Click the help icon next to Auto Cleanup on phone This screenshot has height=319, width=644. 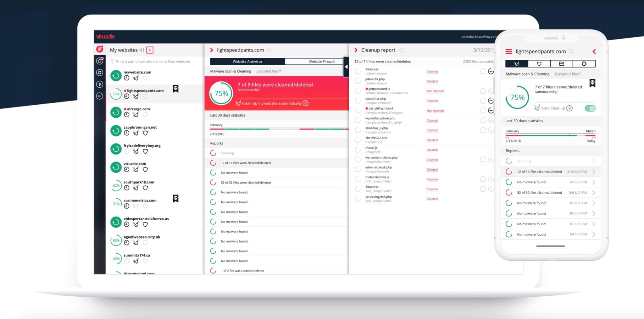[569, 108]
